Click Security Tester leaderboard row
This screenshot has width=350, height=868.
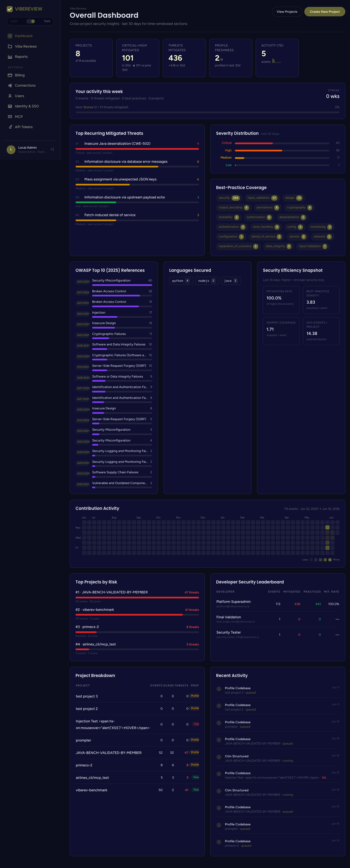click(278, 634)
